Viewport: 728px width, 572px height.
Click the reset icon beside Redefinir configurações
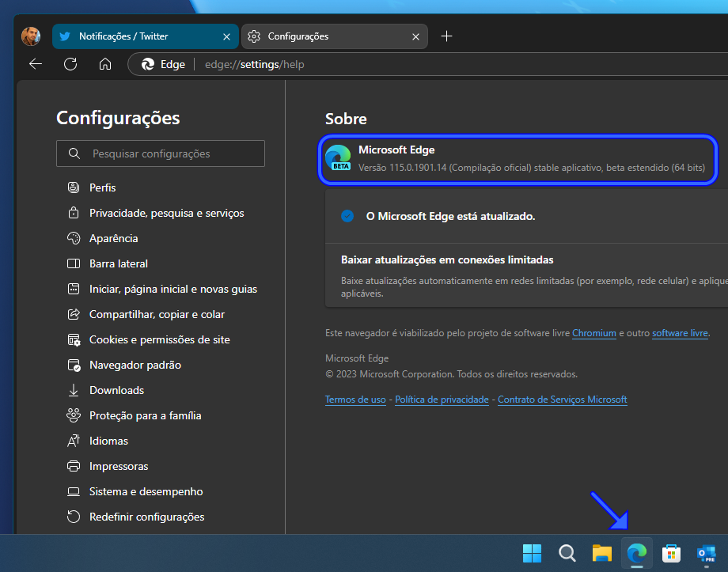[x=74, y=517]
